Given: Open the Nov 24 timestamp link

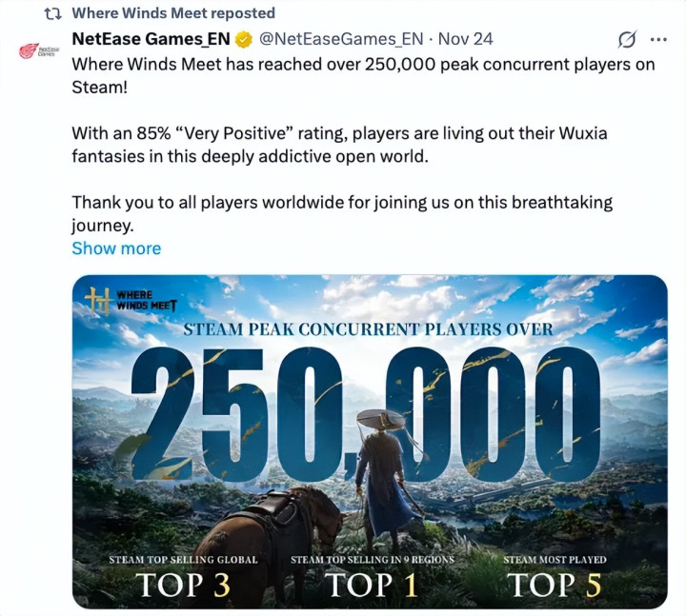Looking at the screenshot, I should [x=467, y=39].
